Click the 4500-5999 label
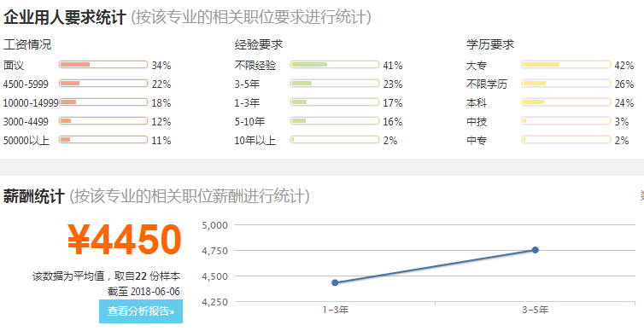Screen dimensions: 644x331 [x=26, y=84]
